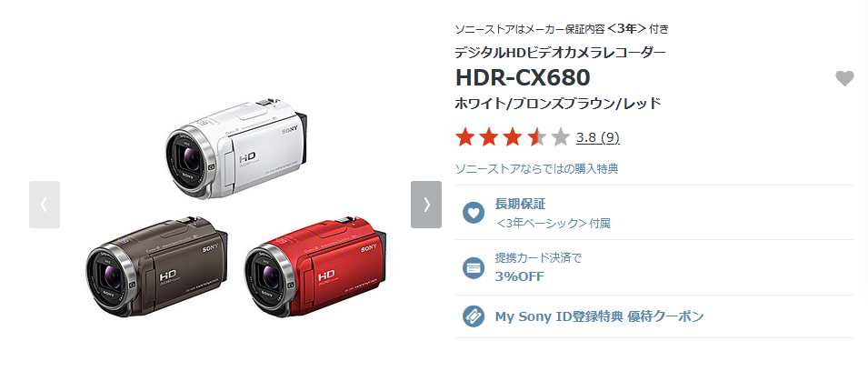Click the My Sony ID coupon ticket icon

pos(474,316)
